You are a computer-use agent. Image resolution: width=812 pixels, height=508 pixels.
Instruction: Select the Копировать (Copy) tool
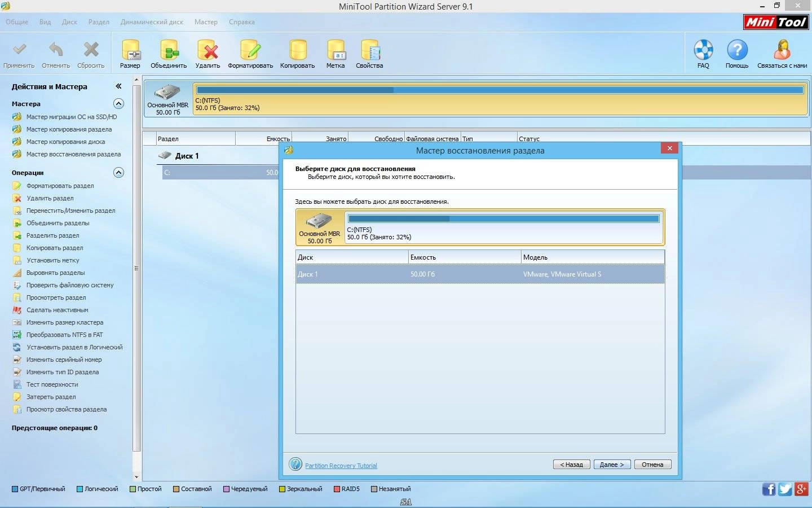coord(297,54)
